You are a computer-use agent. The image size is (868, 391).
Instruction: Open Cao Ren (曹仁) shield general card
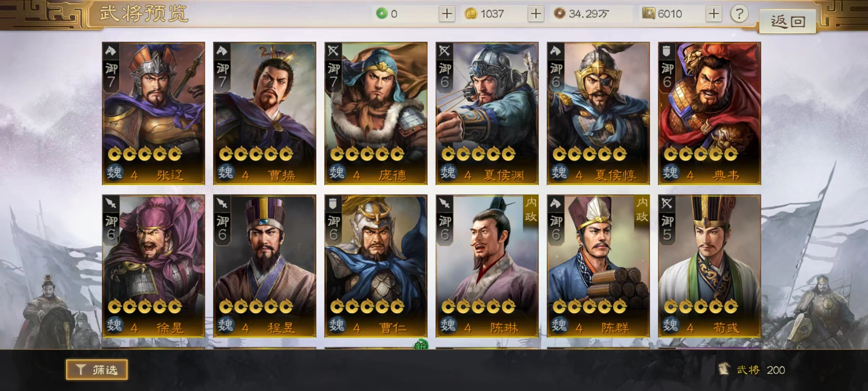click(376, 266)
